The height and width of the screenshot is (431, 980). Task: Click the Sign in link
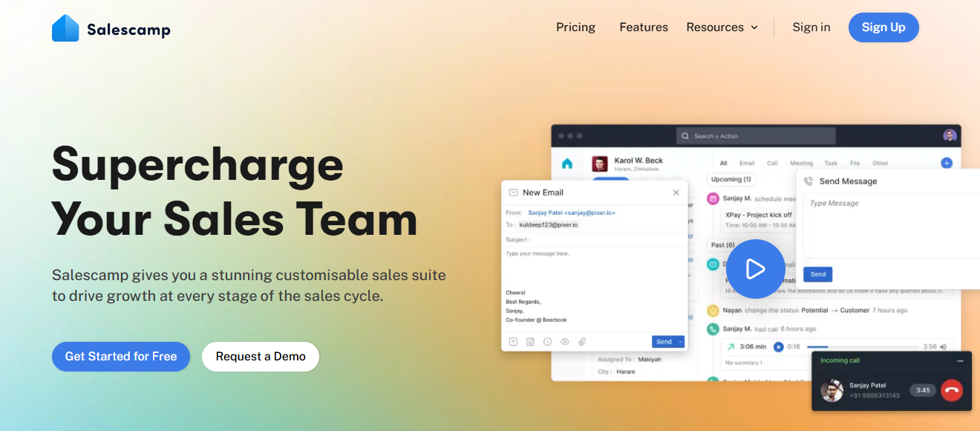point(811,27)
